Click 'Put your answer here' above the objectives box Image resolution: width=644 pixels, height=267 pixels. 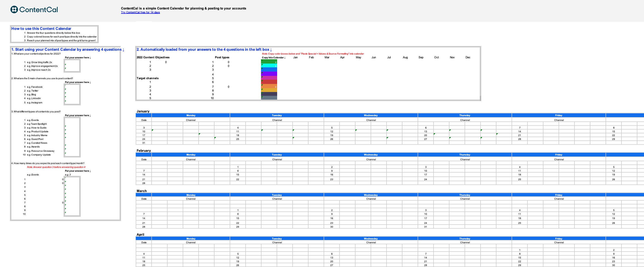tap(78, 57)
